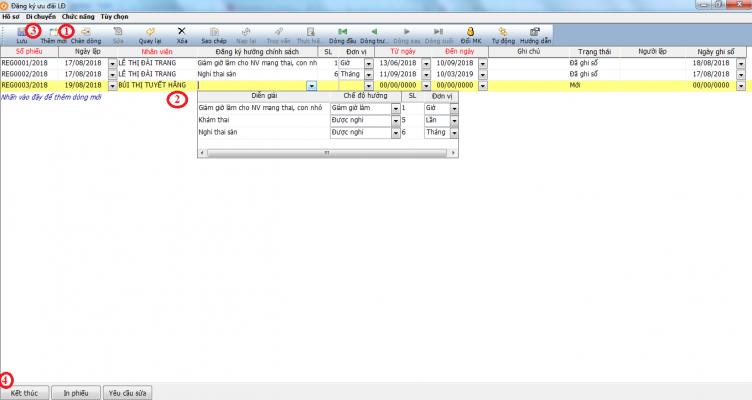Click the REG0001/2018 cell
The height and width of the screenshot is (400, 752).
click(29, 63)
